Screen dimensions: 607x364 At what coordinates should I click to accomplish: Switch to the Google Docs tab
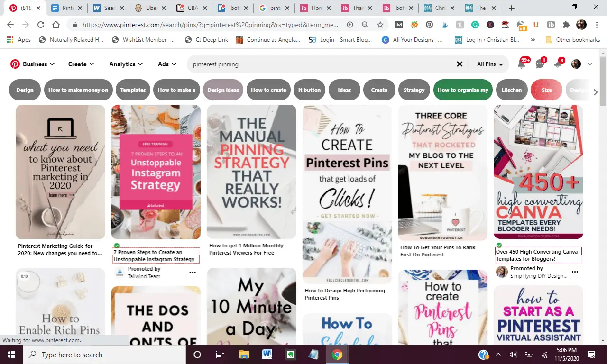pyautogui.click(x=67, y=8)
